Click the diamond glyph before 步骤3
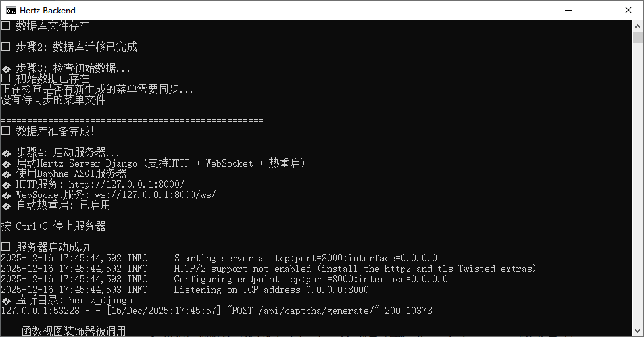 tap(5, 68)
